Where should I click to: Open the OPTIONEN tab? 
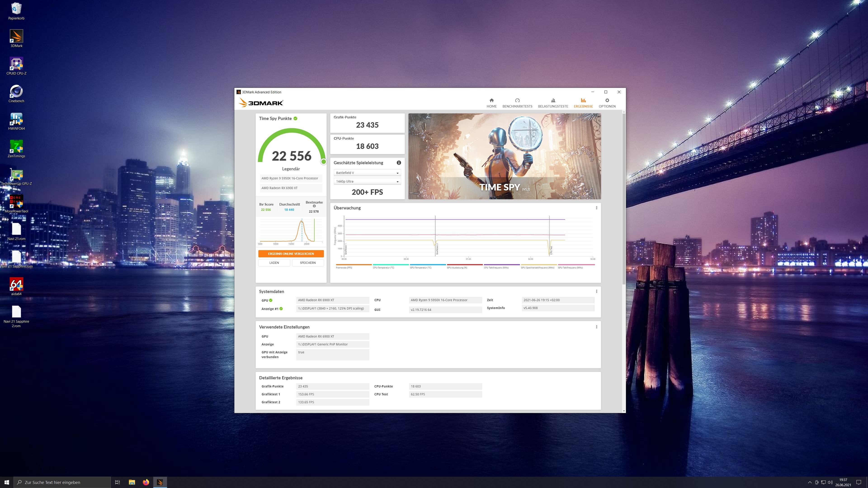coord(607,103)
